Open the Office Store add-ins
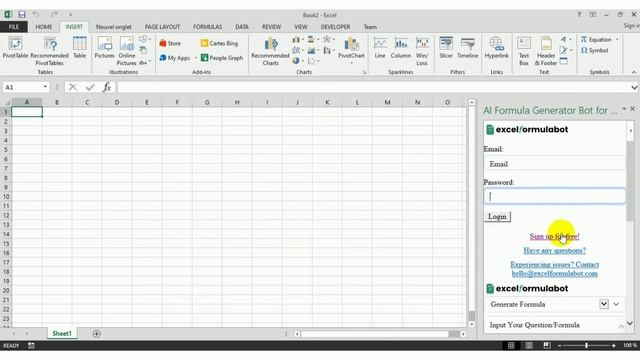 tap(170, 43)
